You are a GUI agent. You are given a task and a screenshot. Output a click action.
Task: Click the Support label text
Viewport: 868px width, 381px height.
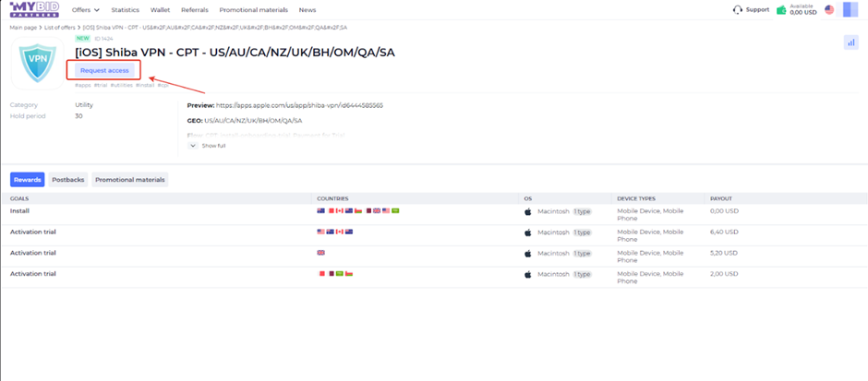point(757,10)
